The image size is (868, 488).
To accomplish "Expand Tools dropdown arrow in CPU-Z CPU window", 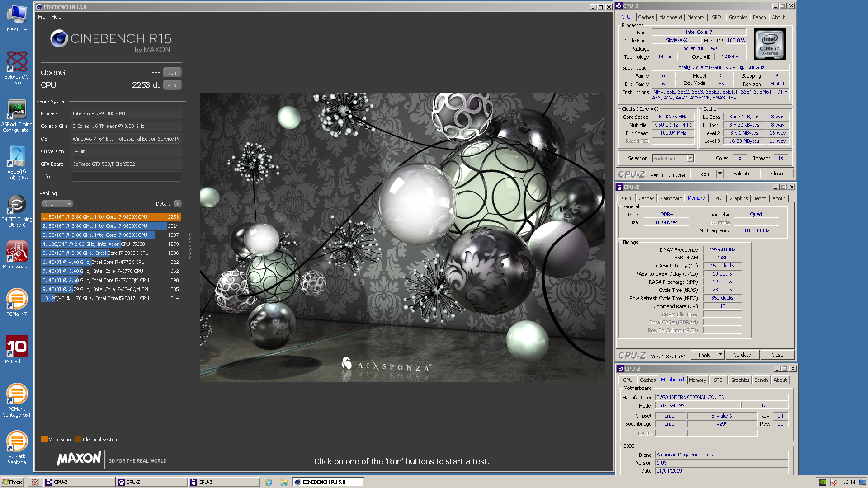I will click(720, 174).
